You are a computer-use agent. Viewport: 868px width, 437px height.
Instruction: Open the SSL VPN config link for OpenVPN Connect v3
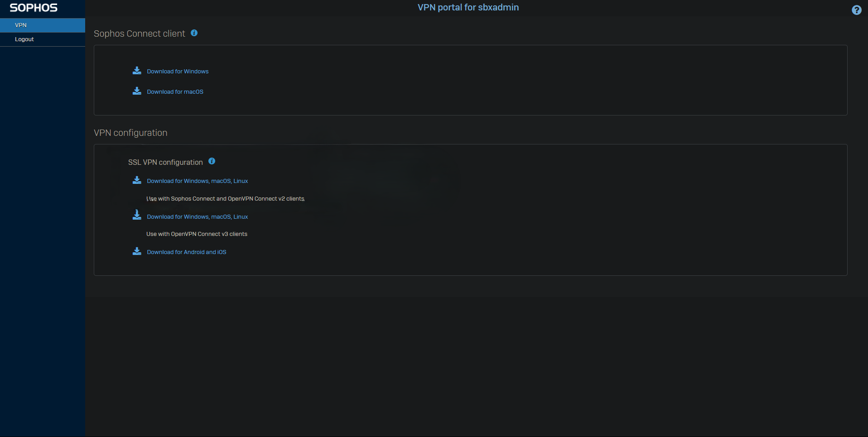point(197,217)
